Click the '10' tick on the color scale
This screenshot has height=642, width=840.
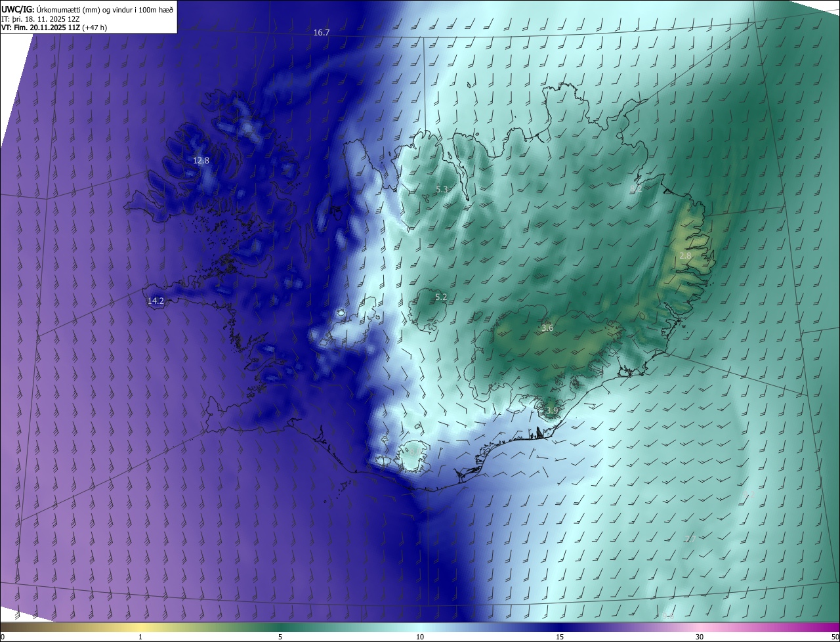(420, 637)
